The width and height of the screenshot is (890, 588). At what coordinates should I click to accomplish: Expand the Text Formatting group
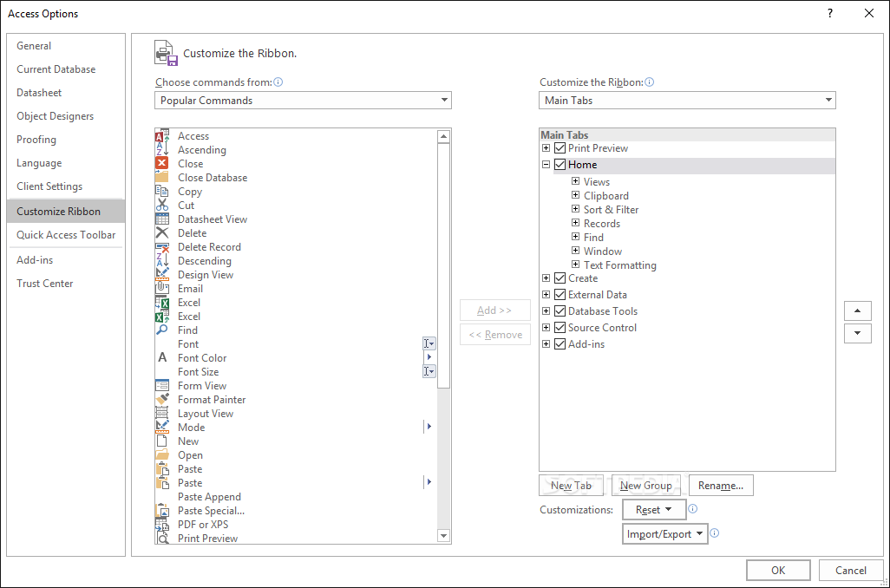coord(575,265)
